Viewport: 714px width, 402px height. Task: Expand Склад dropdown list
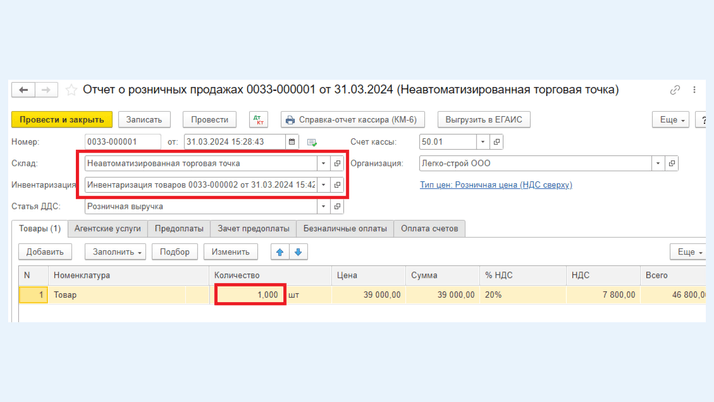(323, 163)
